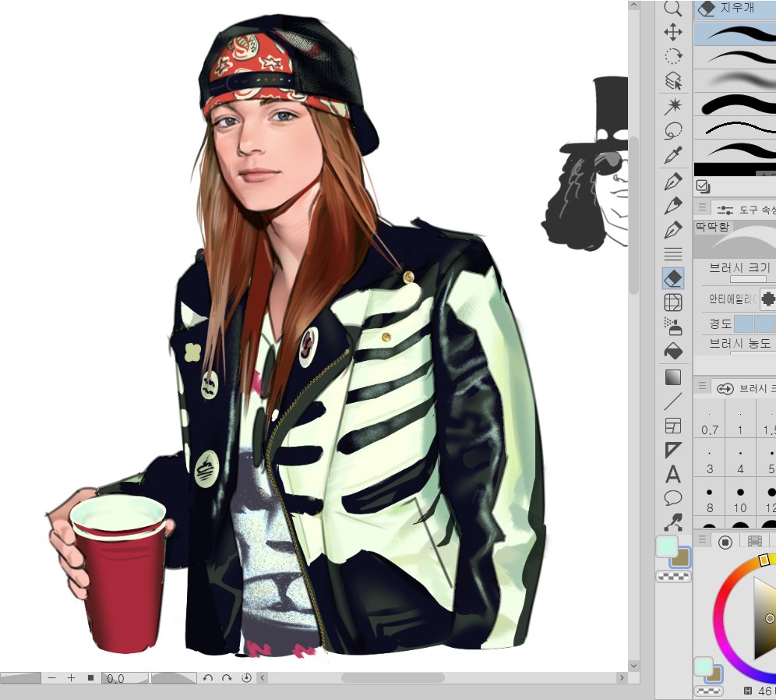
Task: Select the Correct line vector tool
Action: tap(673, 522)
